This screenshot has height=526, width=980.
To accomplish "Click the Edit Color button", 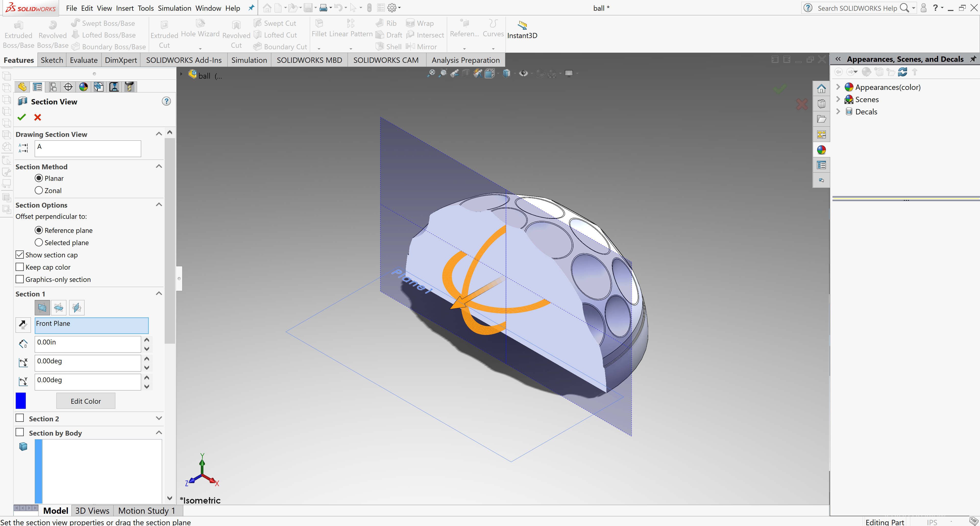I will (x=85, y=401).
